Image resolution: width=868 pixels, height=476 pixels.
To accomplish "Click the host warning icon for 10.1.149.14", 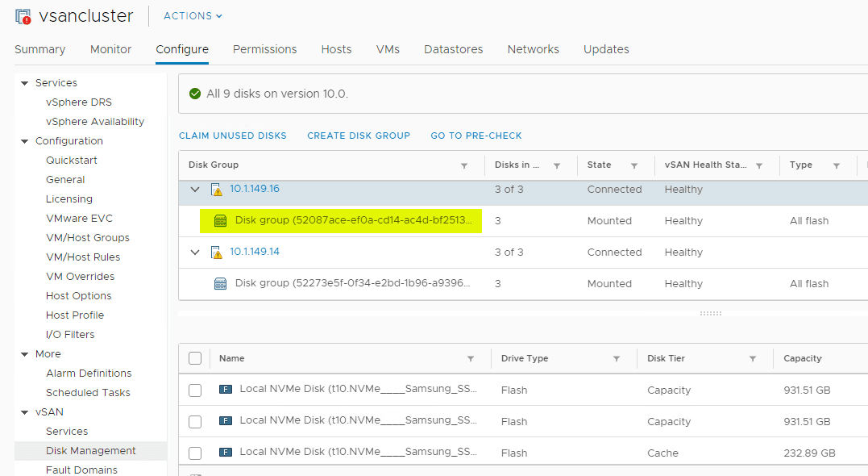I will (x=216, y=253).
